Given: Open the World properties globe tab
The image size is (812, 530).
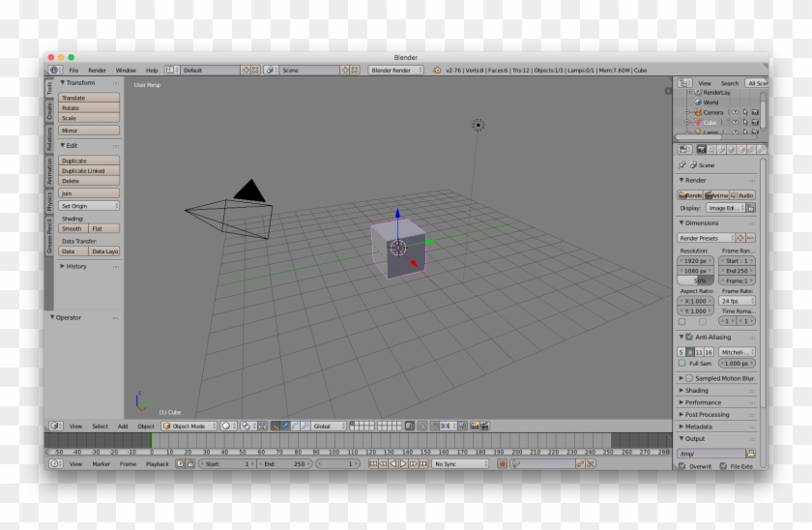Looking at the screenshot, I should 731,149.
